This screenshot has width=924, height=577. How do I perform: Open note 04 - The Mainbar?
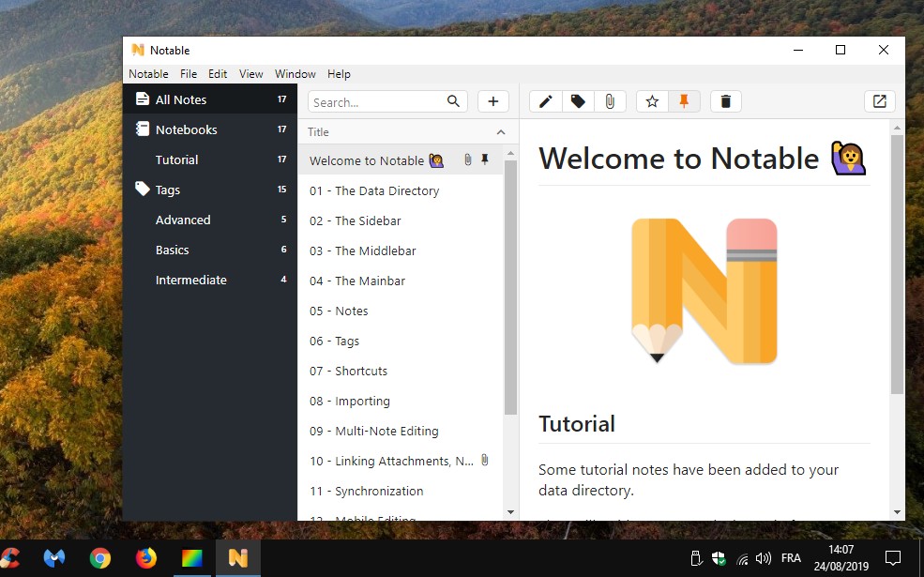(401, 281)
